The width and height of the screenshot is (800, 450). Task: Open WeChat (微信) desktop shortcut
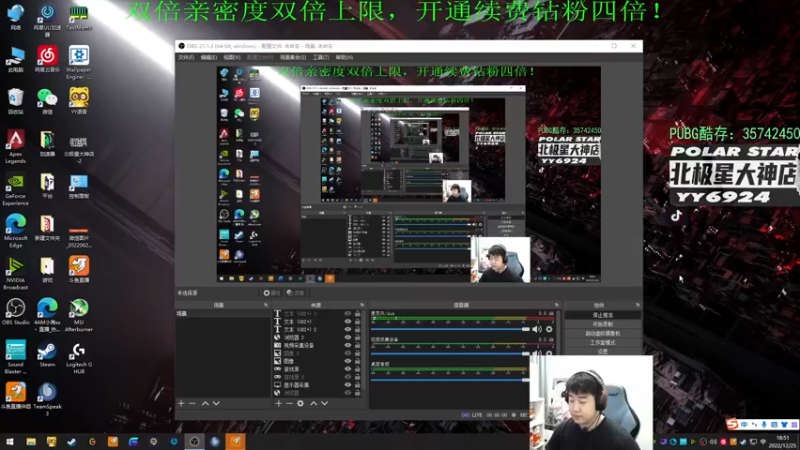(47, 101)
